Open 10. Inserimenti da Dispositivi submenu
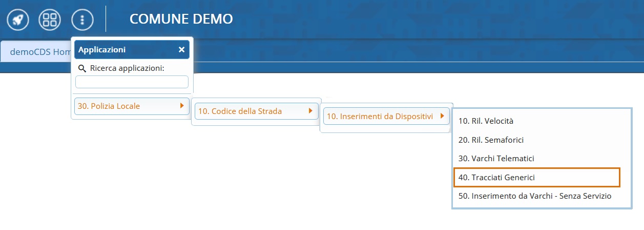This screenshot has width=644, height=230. 386,116
